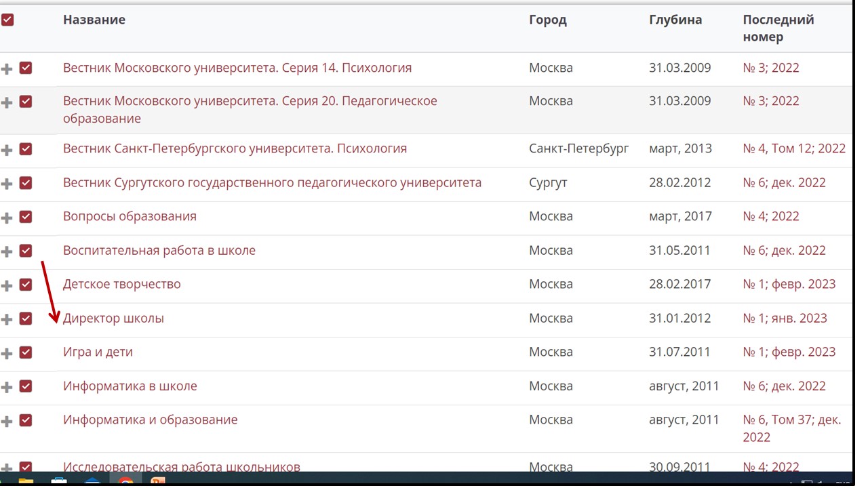Click the plus icon beside Информатика в школе
This screenshot has height=488, width=868.
(7, 387)
